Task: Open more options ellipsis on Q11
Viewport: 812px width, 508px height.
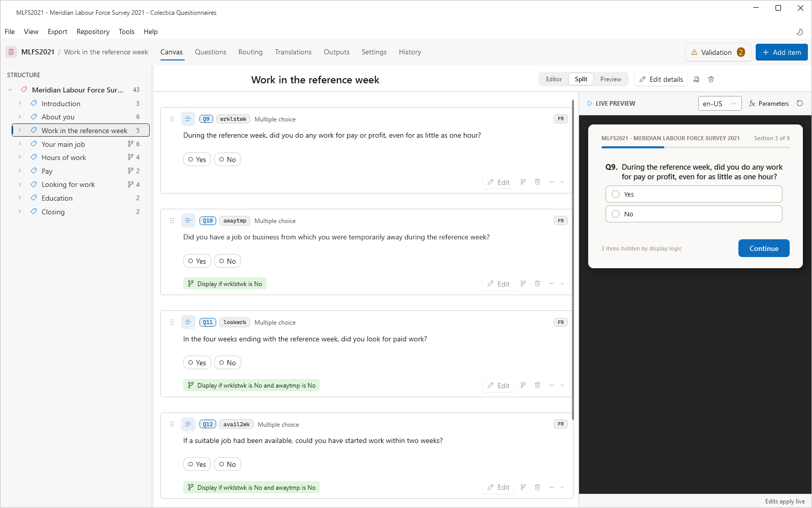Action: click(552, 385)
